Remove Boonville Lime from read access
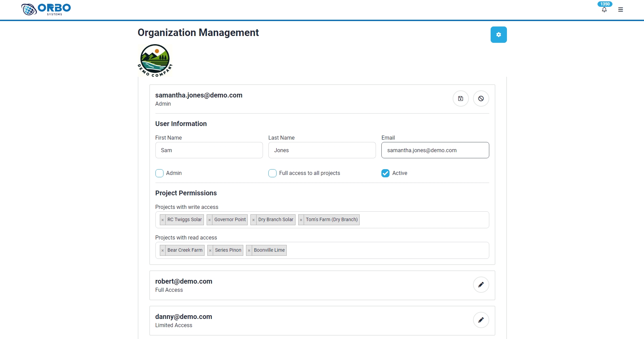Viewport: 644px width, 339px height. point(249,250)
